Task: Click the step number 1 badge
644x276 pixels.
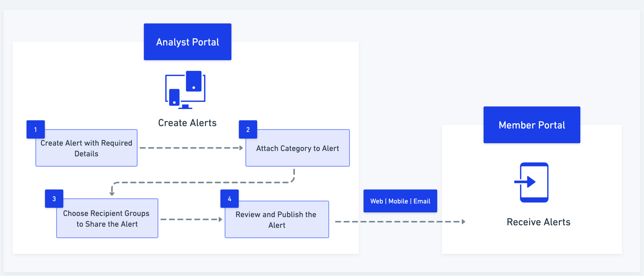Action: point(36,129)
